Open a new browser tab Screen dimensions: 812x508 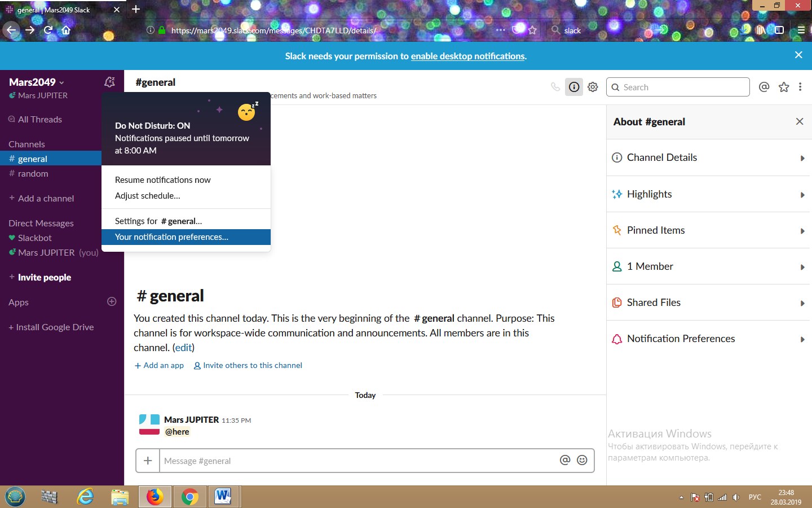click(136, 9)
